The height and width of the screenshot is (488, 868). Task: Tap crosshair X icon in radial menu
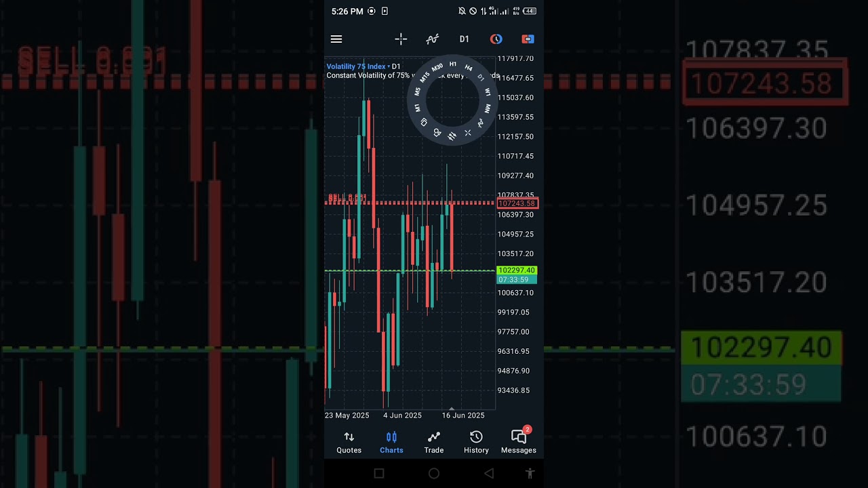(468, 133)
